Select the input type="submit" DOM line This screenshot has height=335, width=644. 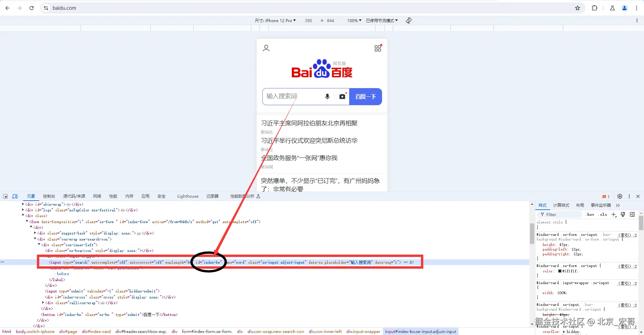(102, 291)
